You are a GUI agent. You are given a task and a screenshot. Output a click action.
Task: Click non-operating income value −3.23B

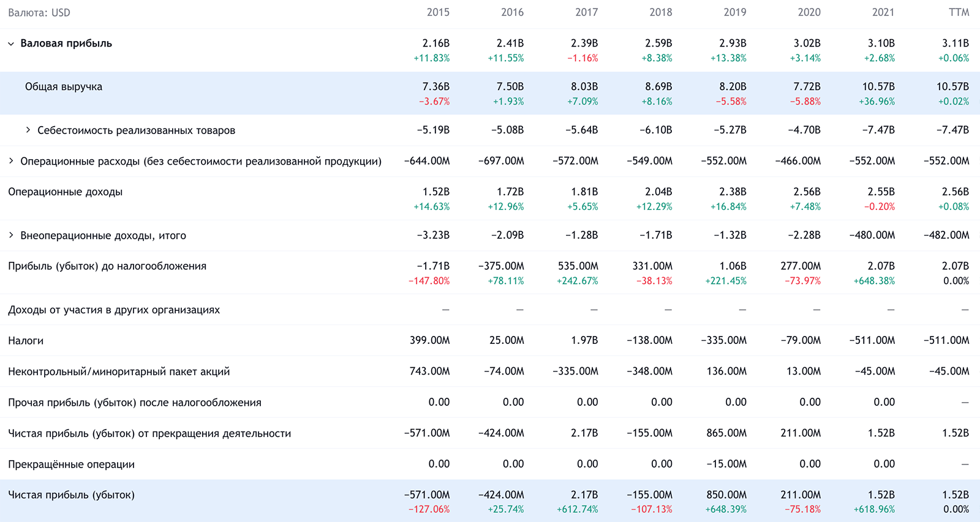click(x=433, y=235)
